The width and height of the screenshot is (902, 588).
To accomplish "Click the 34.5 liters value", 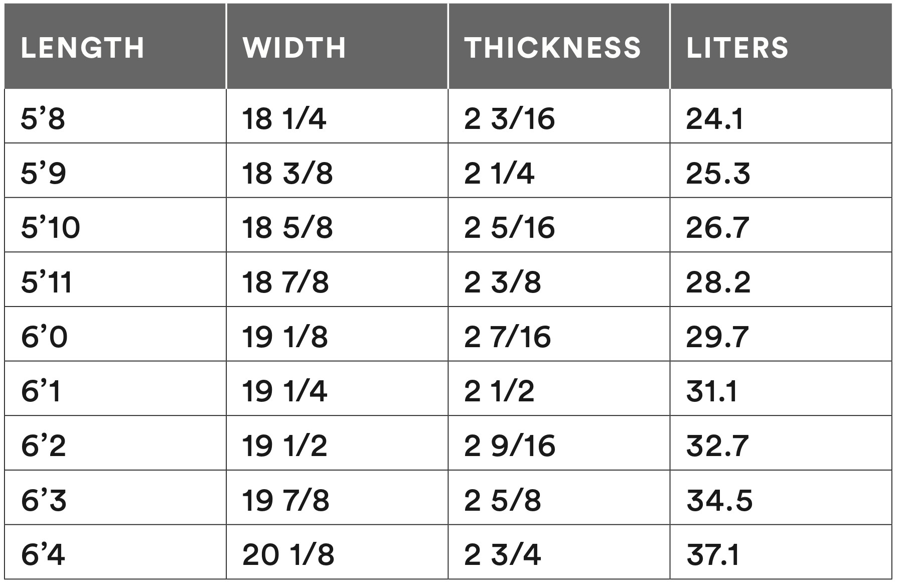I will pyautogui.click(x=719, y=500).
